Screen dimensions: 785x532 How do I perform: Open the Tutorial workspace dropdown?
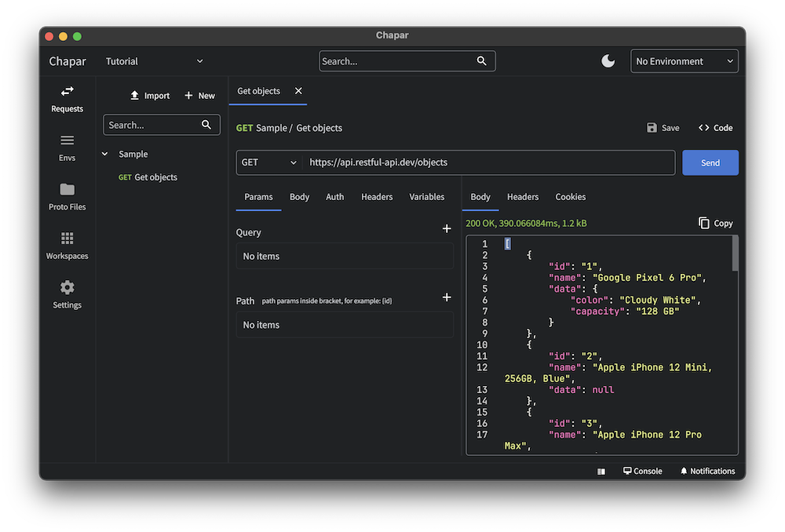tap(154, 61)
